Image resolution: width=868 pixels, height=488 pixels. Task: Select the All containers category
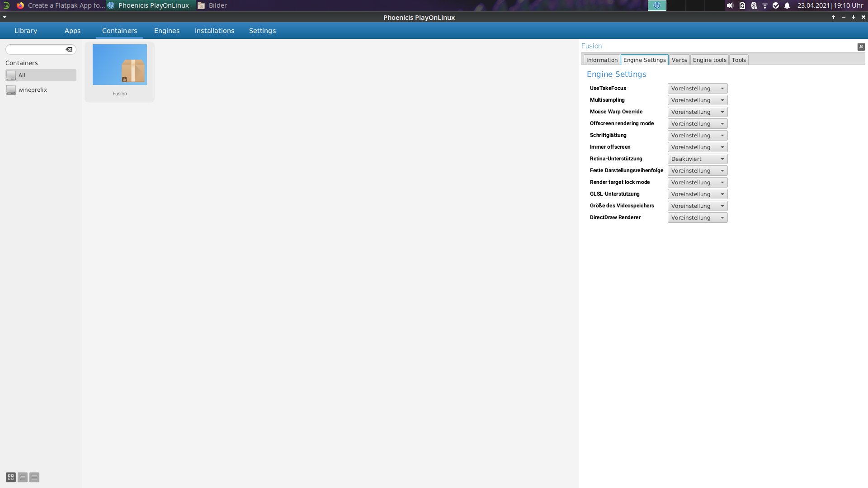(x=41, y=75)
